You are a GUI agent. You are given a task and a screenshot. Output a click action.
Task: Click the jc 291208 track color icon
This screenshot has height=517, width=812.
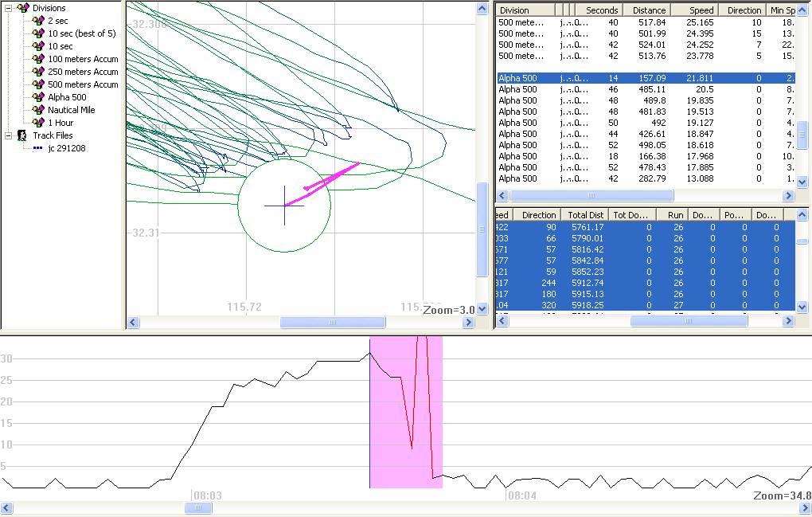pyautogui.click(x=37, y=148)
